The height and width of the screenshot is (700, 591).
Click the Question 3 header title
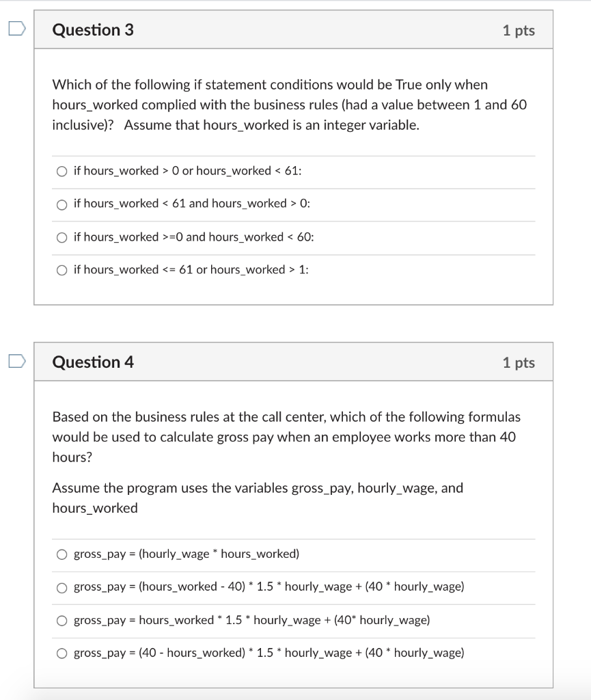tap(94, 29)
